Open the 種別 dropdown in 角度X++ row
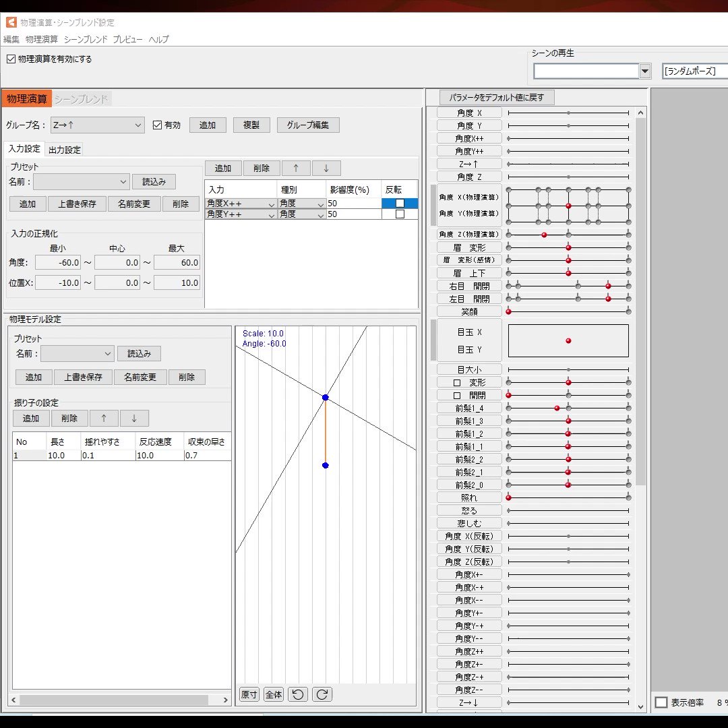 [302, 204]
